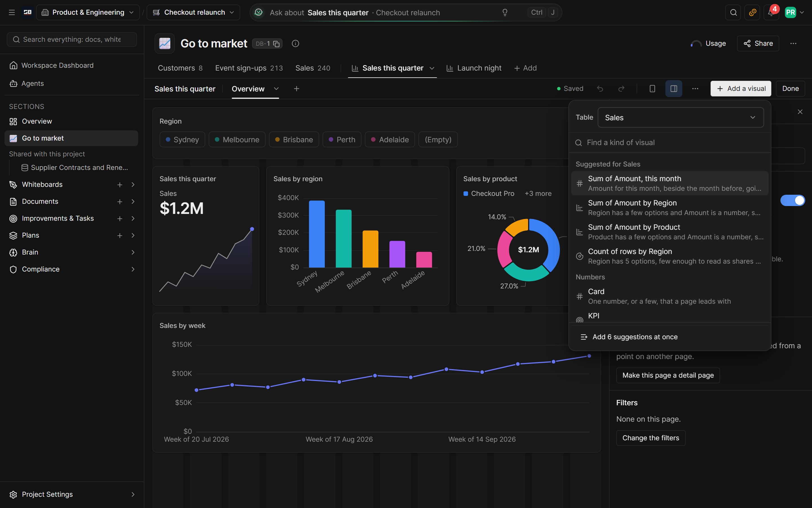Open the Table Sales dropdown

(681, 118)
